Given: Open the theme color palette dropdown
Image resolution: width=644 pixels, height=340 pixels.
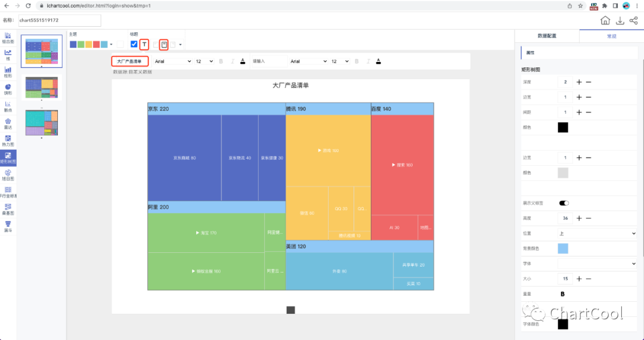Looking at the screenshot, I should [x=112, y=44].
